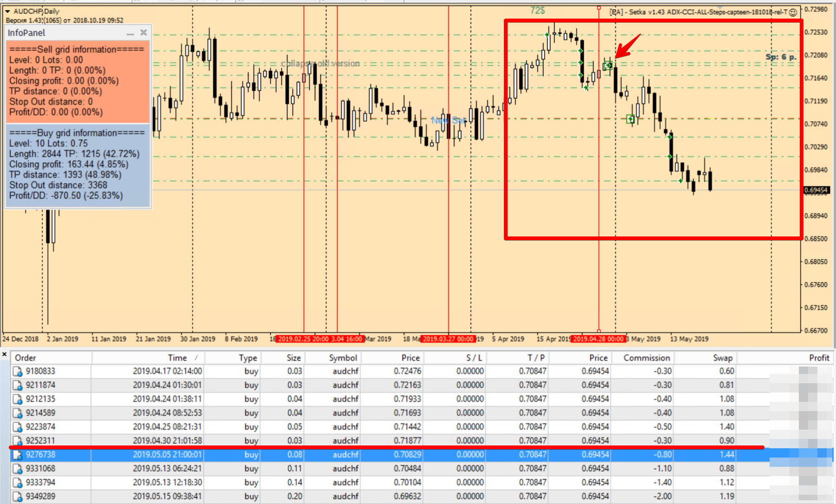This screenshot has width=836, height=504.
Task: Click open price 0.71693 cell
Action: [x=407, y=413]
